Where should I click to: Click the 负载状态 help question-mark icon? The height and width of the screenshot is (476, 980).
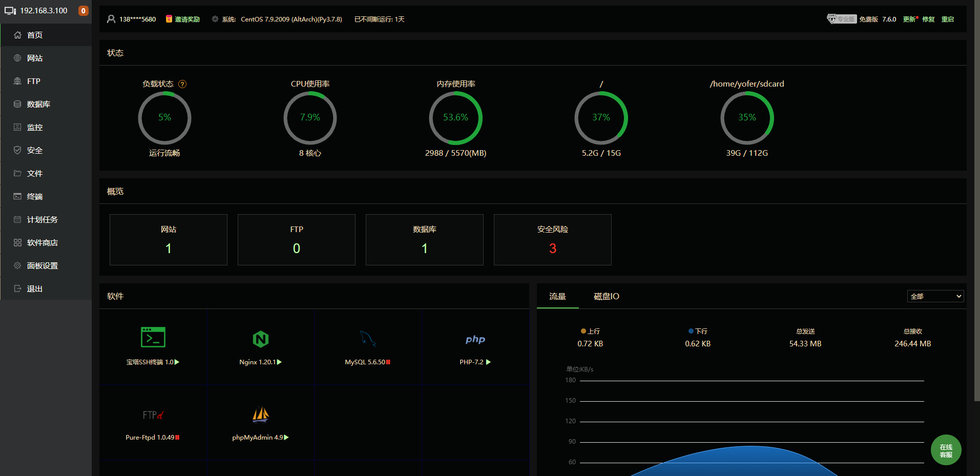[x=182, y=84]
